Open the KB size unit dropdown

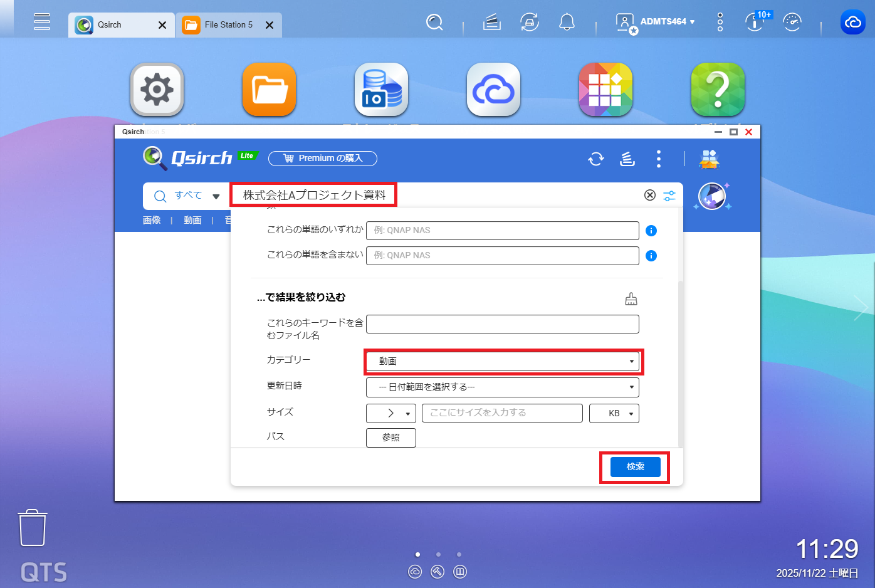click(x=614, y=414)
